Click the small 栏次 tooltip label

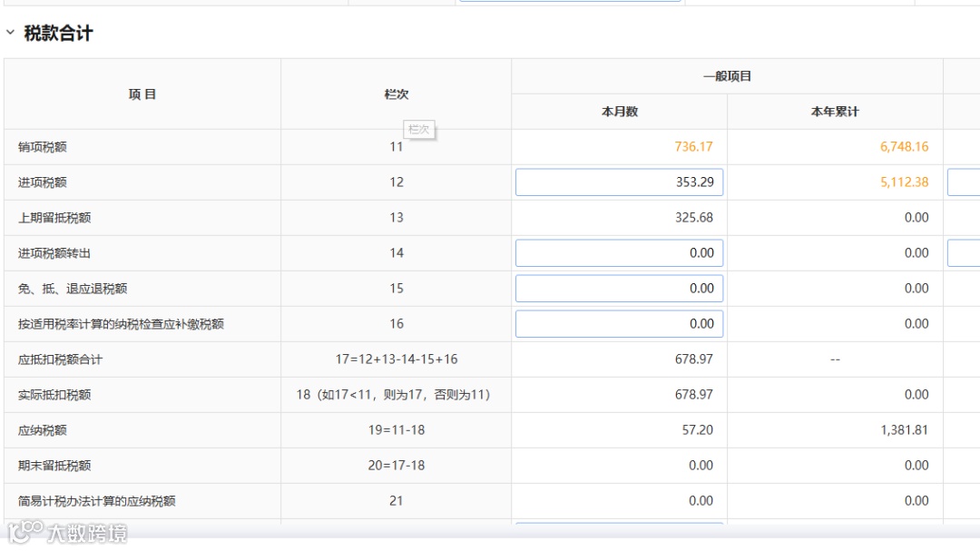418,130
